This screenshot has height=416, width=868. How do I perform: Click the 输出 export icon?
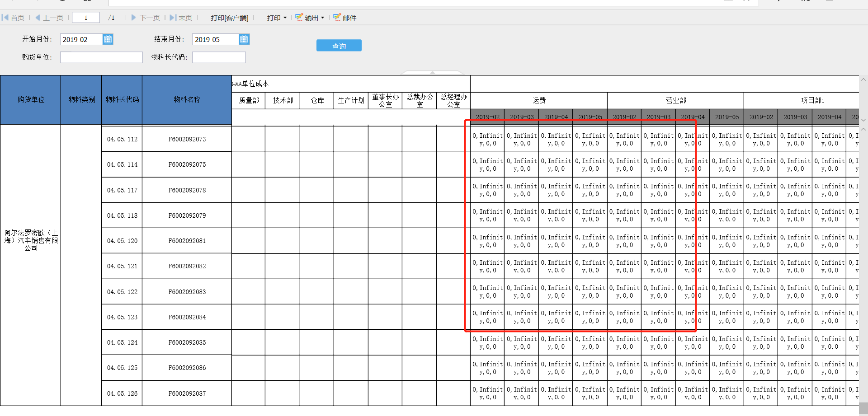(x=299, y=17)
